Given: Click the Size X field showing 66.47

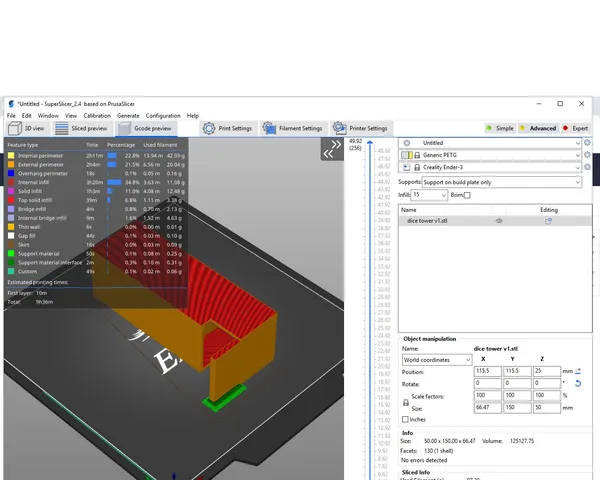Looking at the screenshot, I should [x=488, y=408].
